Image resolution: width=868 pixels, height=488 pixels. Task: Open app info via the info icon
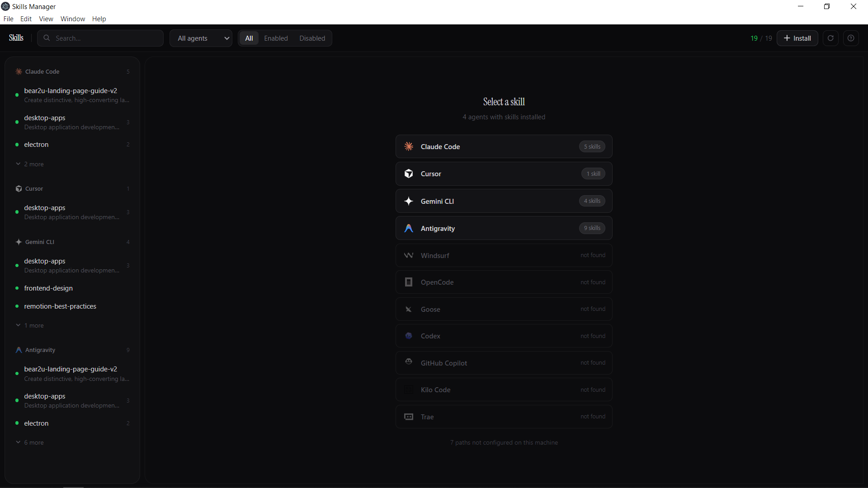(851, 38)
